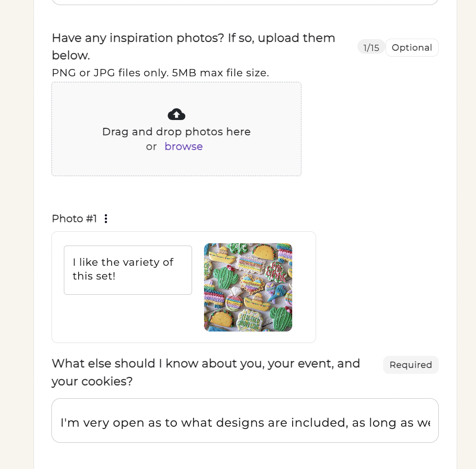Click the cloud upload icon
This screenshot has height=469, width=476.
176,114
